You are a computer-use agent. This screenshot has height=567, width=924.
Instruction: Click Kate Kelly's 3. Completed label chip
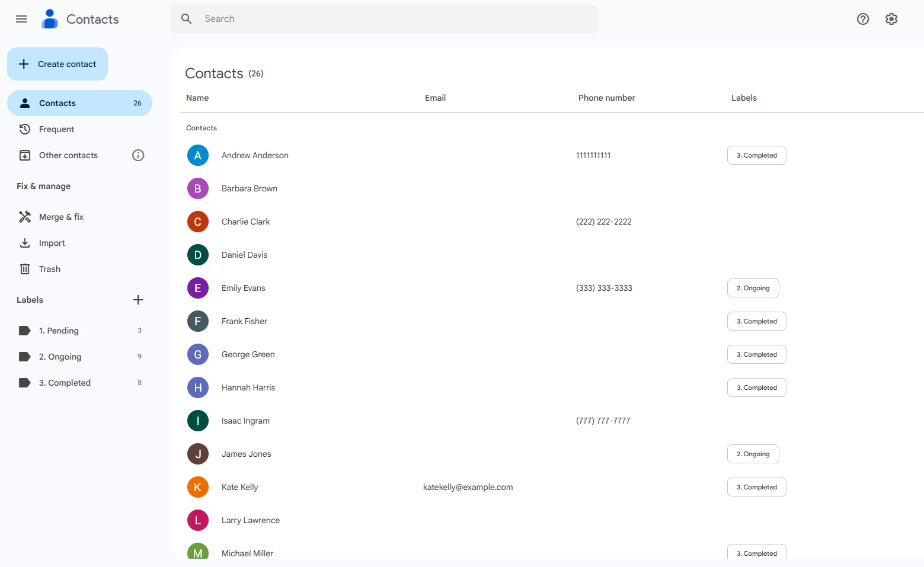757,487
